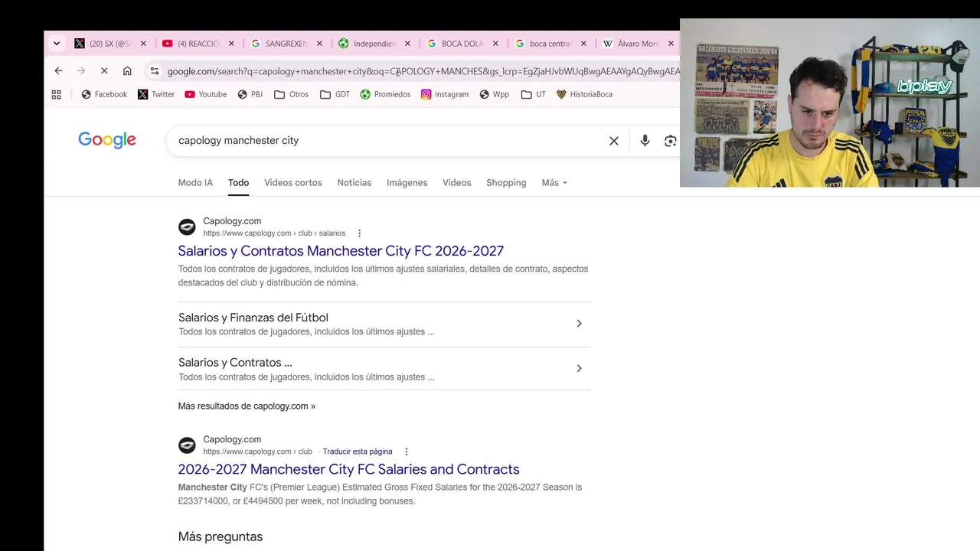
Task: Go forward in browser history
Action: pos(81,71)
